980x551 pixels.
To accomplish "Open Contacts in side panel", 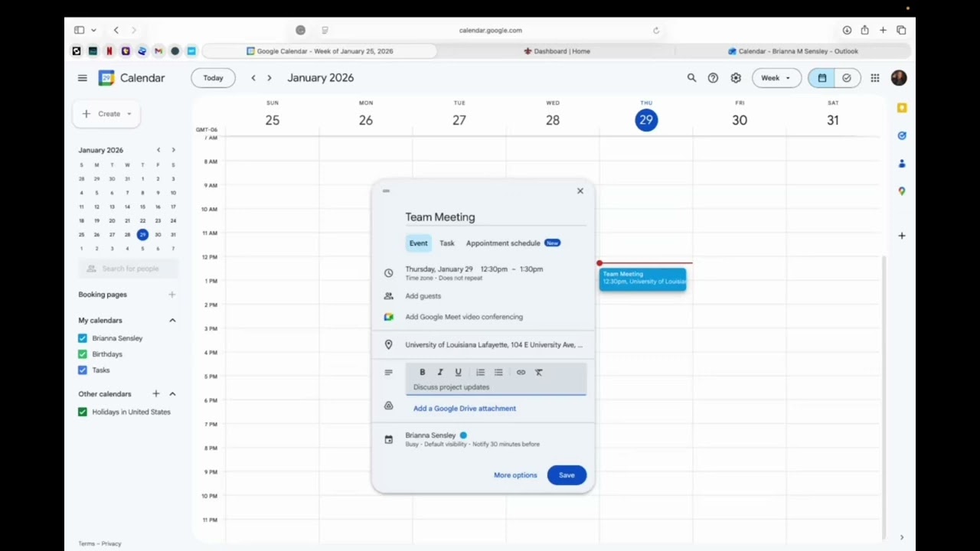I will 902,163.
